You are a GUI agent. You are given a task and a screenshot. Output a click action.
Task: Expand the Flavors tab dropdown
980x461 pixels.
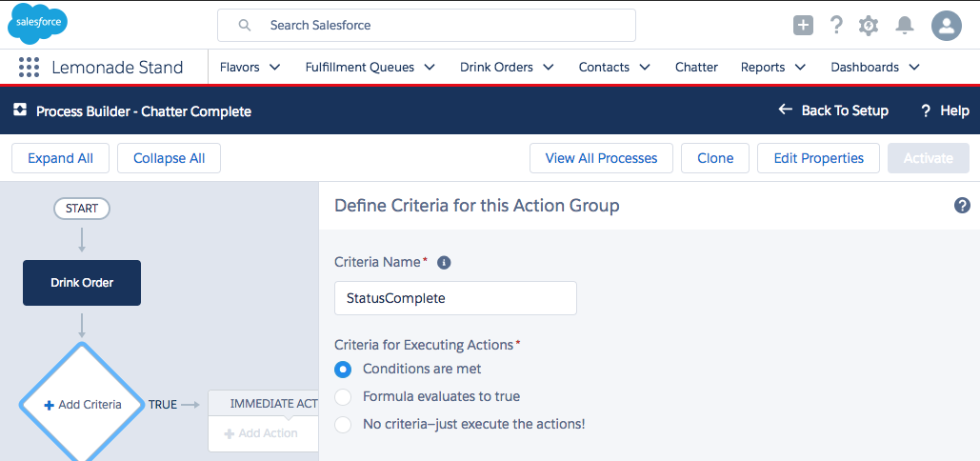pos(275,68)
